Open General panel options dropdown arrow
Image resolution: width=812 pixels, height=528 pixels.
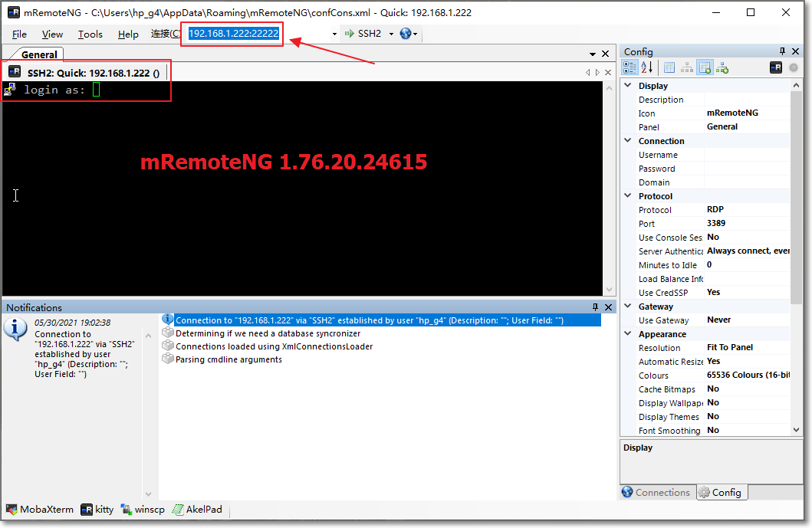[x=593, y=54]
